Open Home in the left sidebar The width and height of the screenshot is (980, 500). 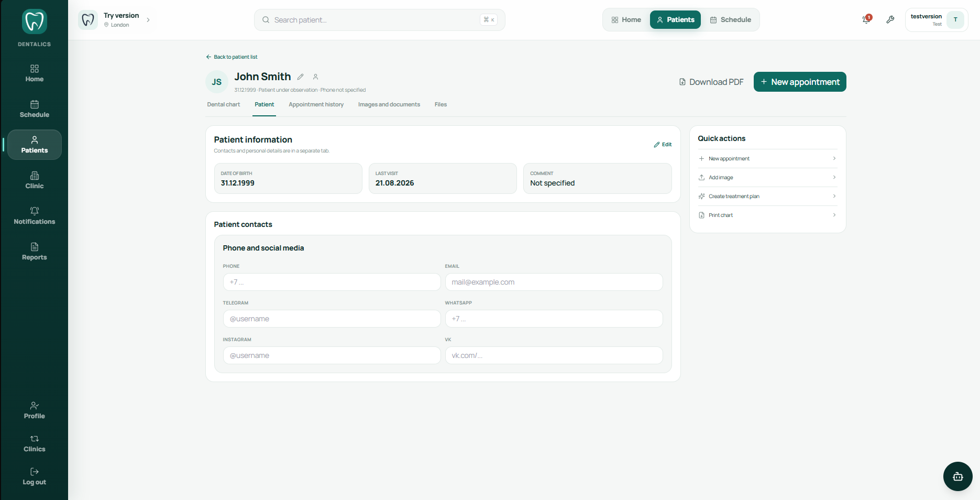[x=35, y=73]
